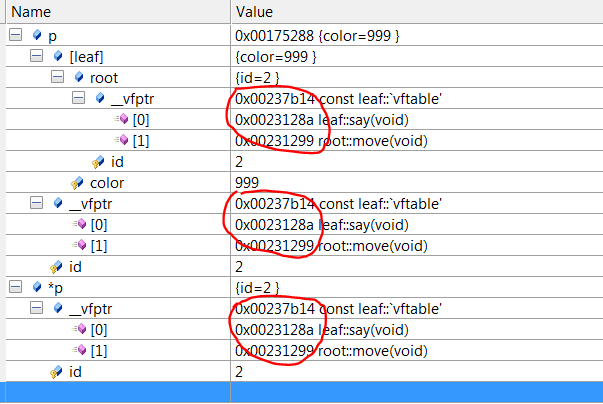Screen dimensions: 603x404
Task: Click the blue cube icon beside *p
Action: click(37, 287)
